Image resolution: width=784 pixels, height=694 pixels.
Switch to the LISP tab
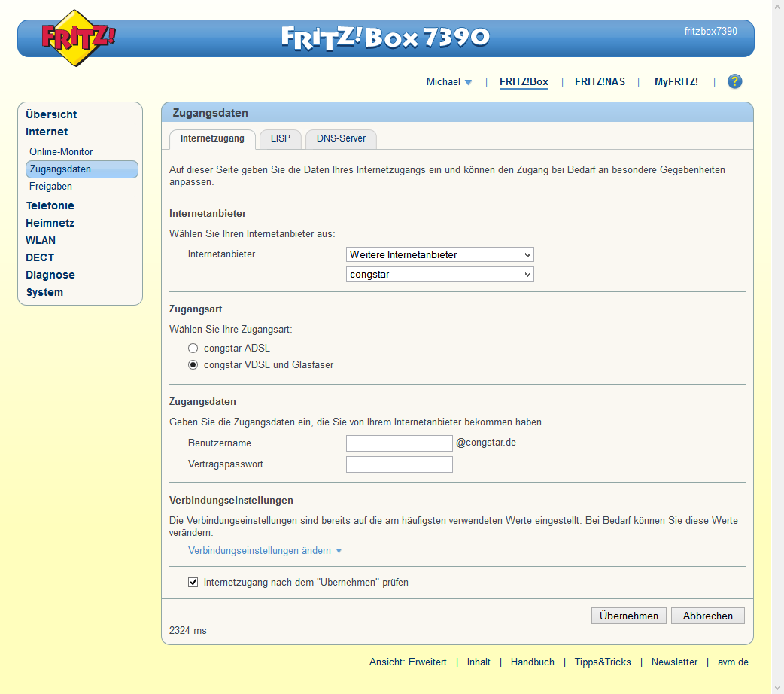281,139
